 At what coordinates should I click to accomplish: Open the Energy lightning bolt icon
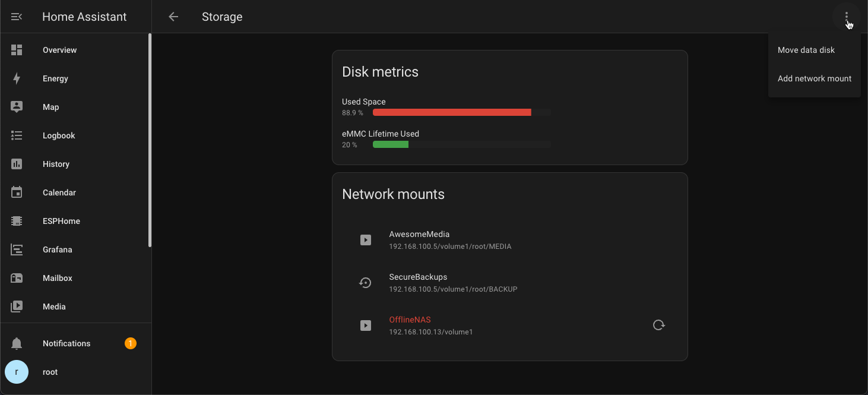click(x=17, y=78)
